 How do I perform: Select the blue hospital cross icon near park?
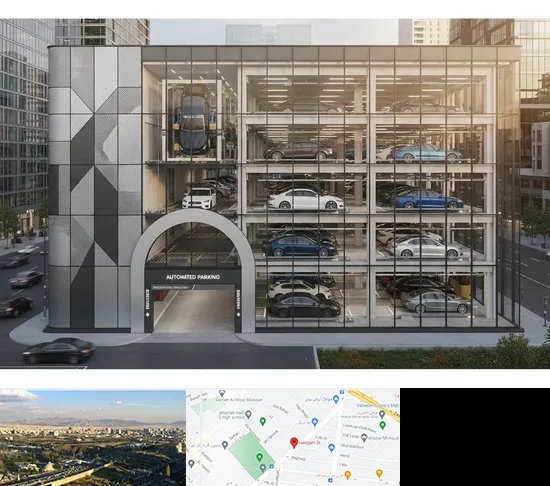(x=271, y=466)
